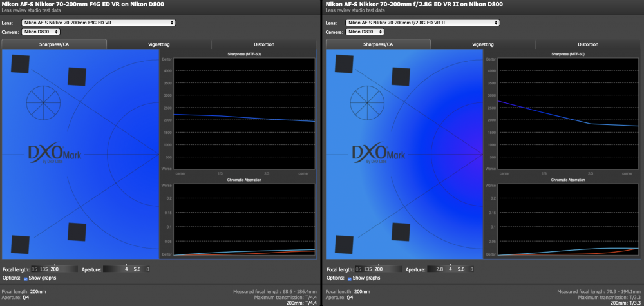Click 'Aperture: f/4' text in left panel footer
The height and width of the screenshot is (306, 644).
click(14, 297)
